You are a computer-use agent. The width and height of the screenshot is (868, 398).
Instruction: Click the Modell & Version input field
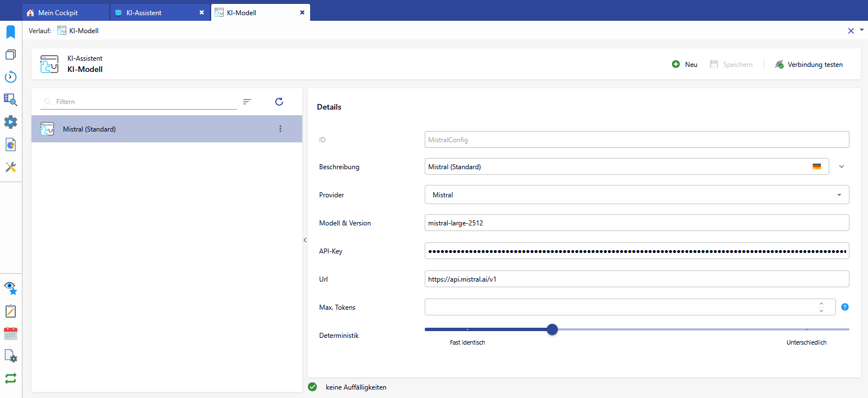click(637, 223)
